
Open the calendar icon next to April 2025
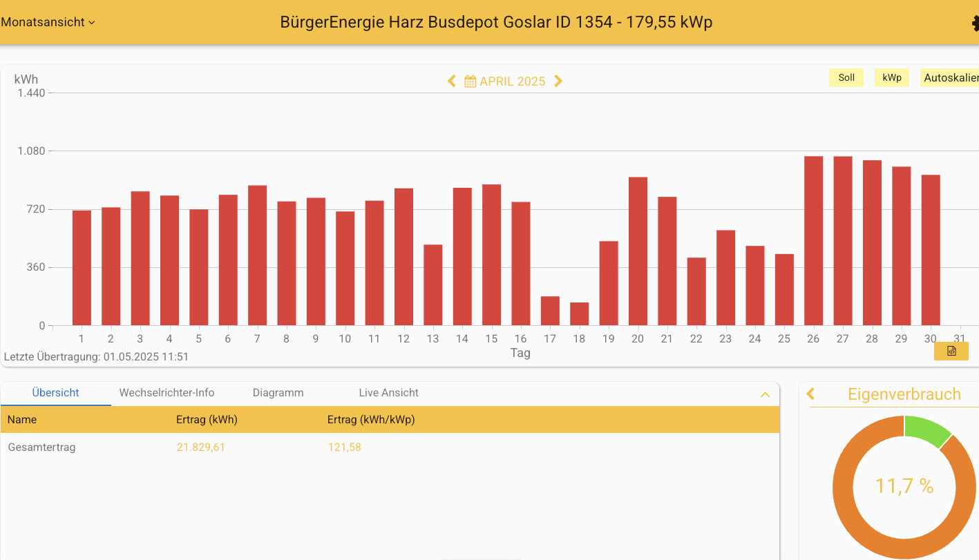pyautogui.click(x=470, y=81)
